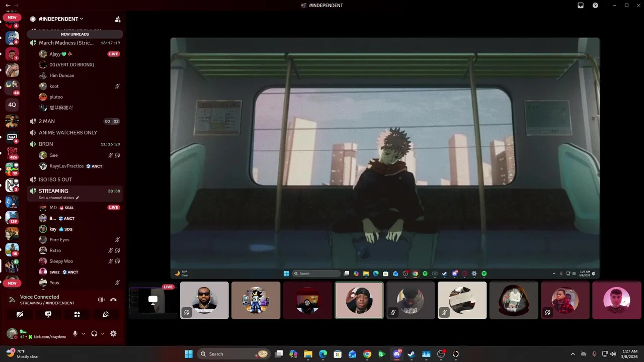
Task: Select user Yous
Action: click(x=54, y=283)
